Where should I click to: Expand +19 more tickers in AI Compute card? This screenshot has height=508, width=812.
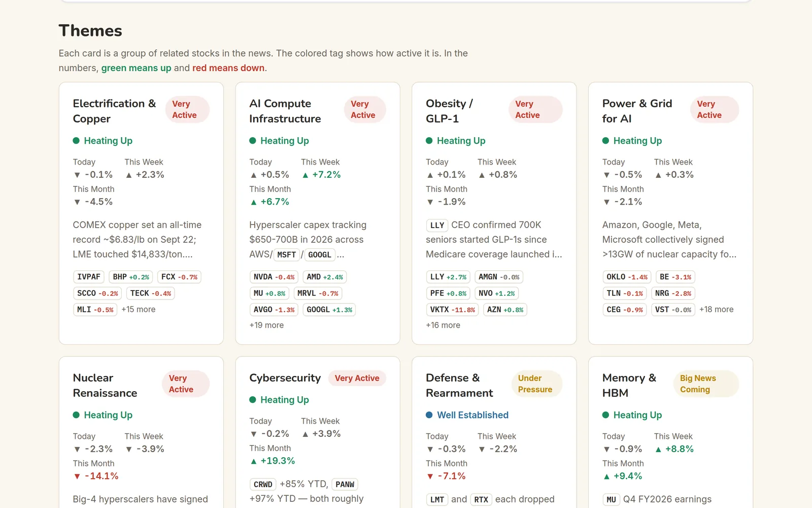[x=266, y=325]
